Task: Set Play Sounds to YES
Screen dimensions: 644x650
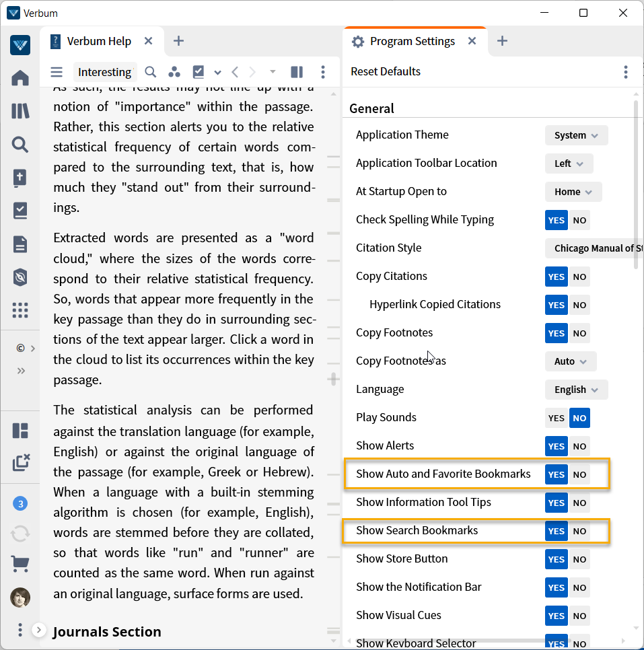Action: (x=556, y=418)
